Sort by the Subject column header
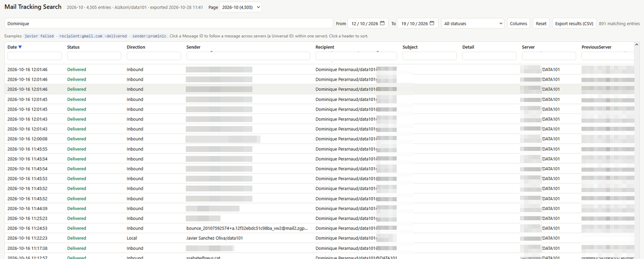The width and height of the screenshot is (644, 259). [x=410, y=47]
